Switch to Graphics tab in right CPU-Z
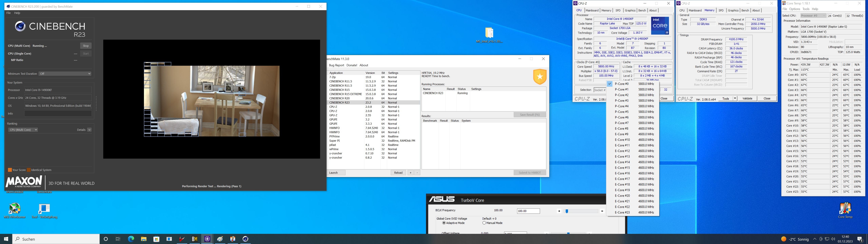This screenshot has height=244, width=868. (x=733, y=11)
